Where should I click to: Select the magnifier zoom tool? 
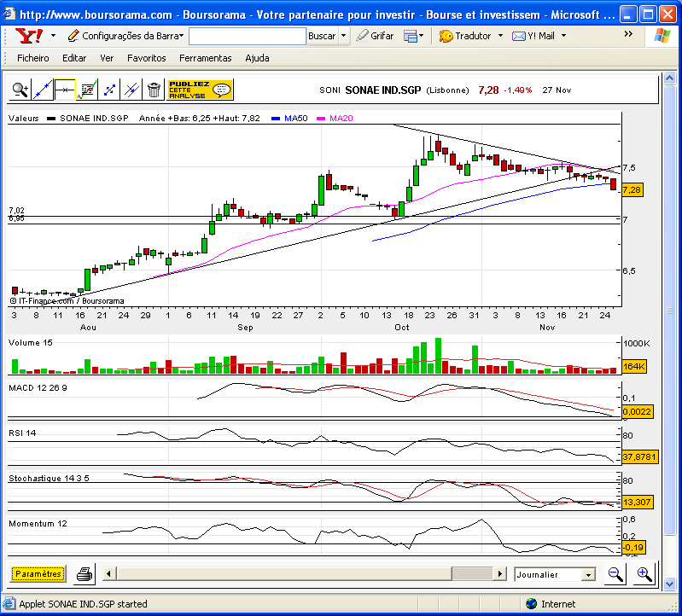20,90
